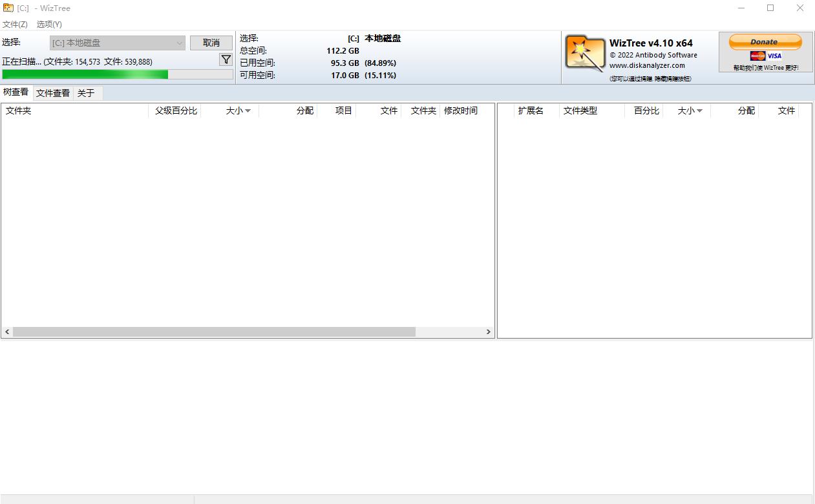
Task: Open www.diskanalyzer.com link
Action: point(647,65)
